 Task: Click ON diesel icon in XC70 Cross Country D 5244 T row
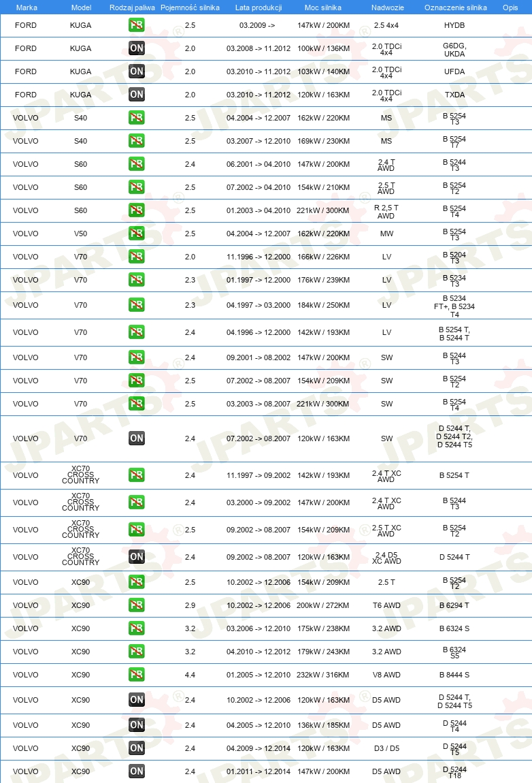[136, 557]
